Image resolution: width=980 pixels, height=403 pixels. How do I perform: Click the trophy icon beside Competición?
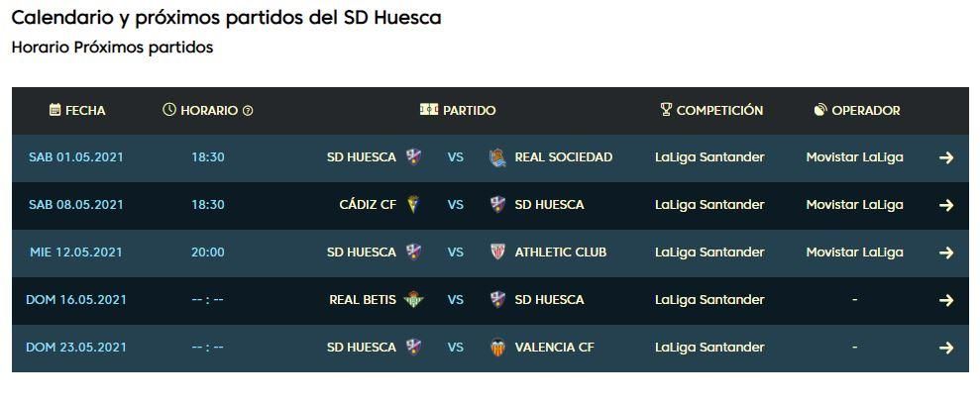click(666, 110)
